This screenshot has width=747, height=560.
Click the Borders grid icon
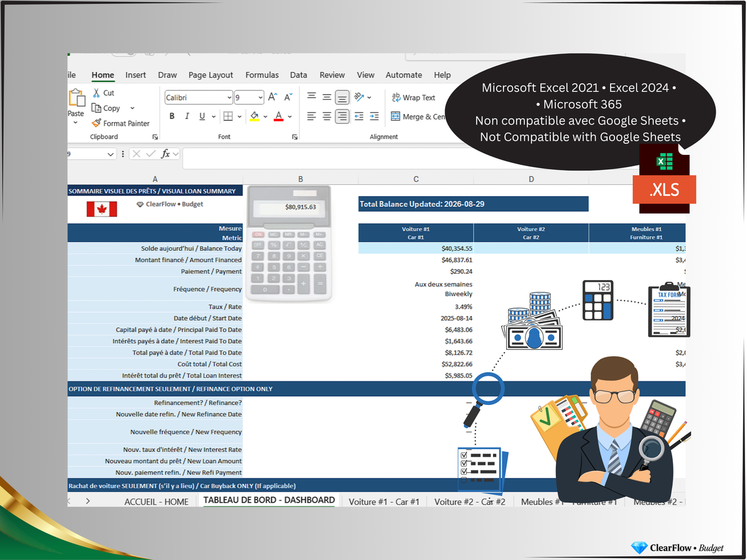click(228, 116)
